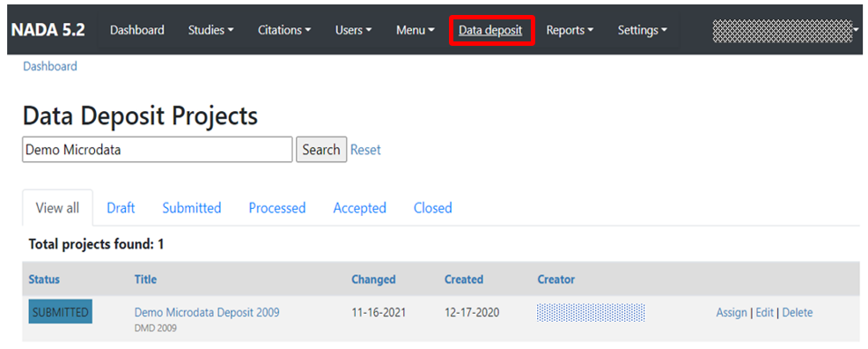The width and height of the screenshot is (868, 349).
Task: Sort by the Creator column header
Action: pos(556,279)
